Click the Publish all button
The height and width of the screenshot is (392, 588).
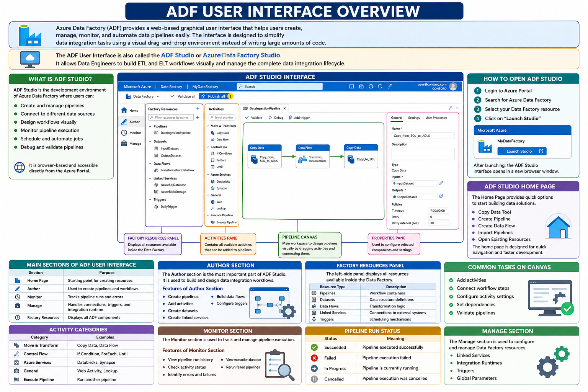click(216, 96)
